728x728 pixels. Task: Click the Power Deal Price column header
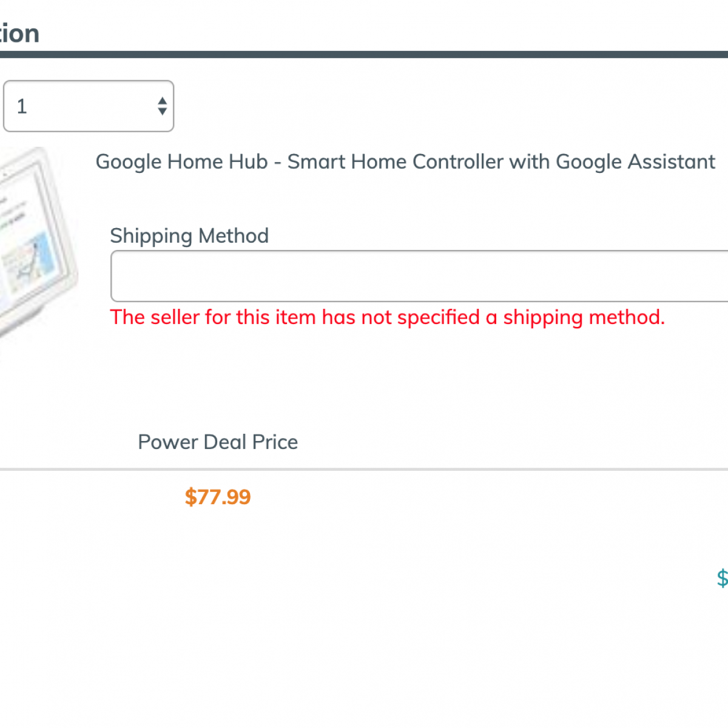pyautogui.click(x=218, y=442)
